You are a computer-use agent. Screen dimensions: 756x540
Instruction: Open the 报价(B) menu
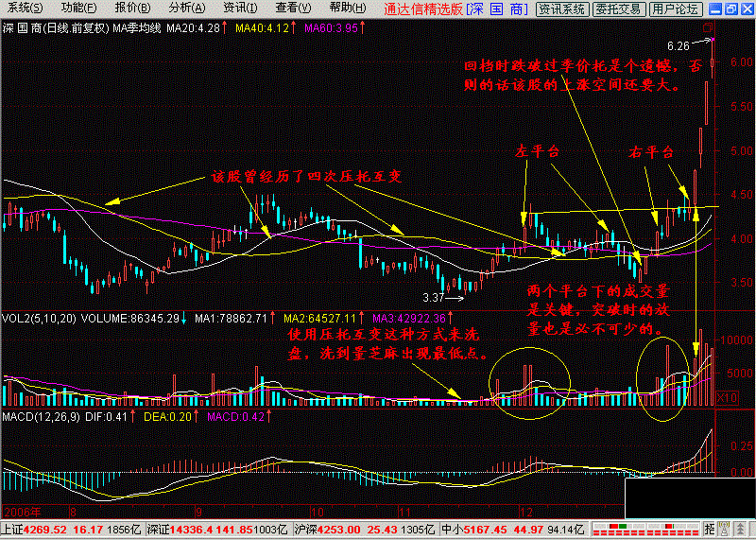[x=132, y=9]
